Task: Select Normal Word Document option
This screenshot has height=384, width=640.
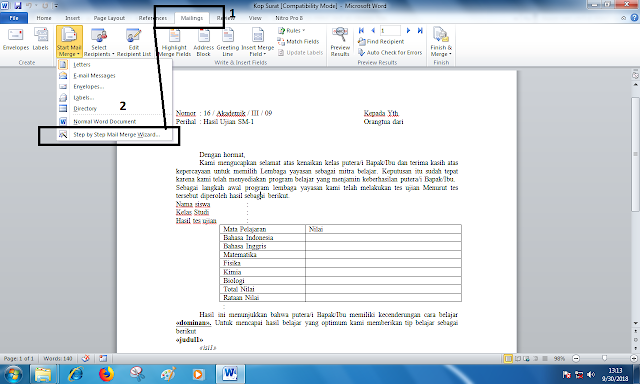Action: (114, 122)
